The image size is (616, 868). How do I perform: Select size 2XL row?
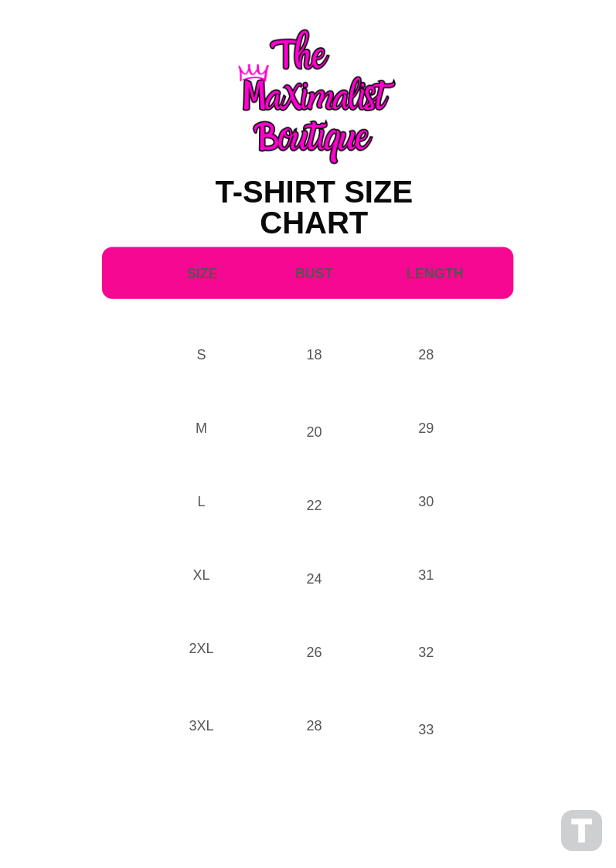[201, 648]
